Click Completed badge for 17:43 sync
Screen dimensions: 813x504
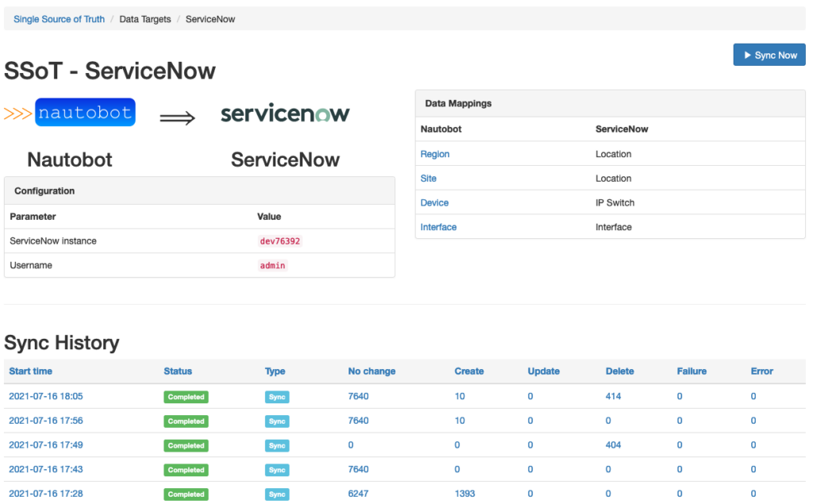(186, 470)
